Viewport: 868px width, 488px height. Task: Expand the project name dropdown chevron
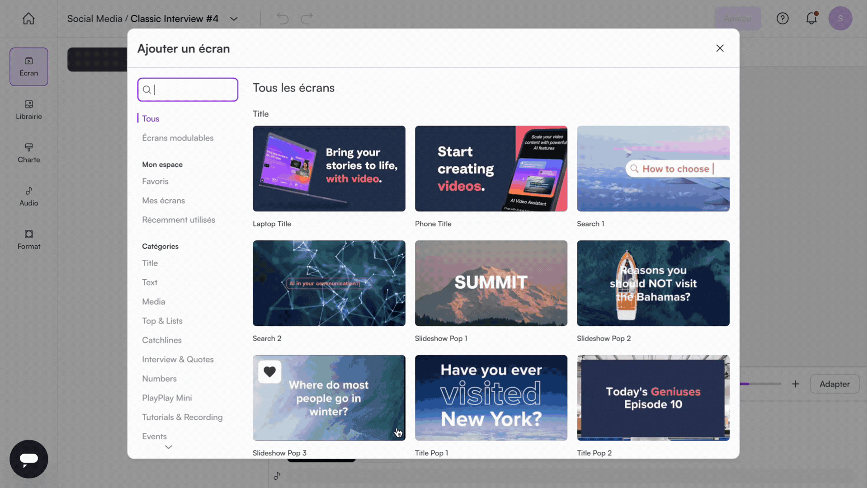point(234,19)
